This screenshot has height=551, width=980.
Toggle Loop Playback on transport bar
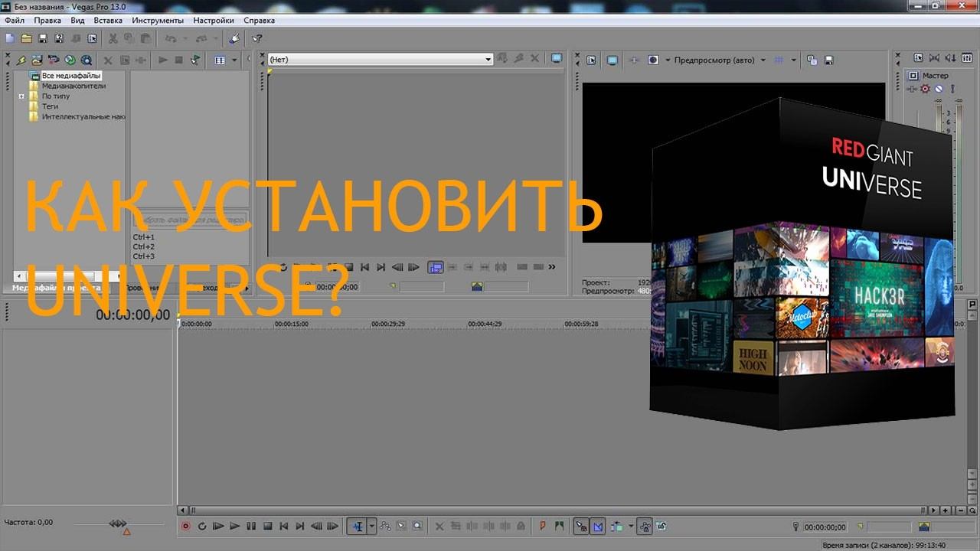202,526
